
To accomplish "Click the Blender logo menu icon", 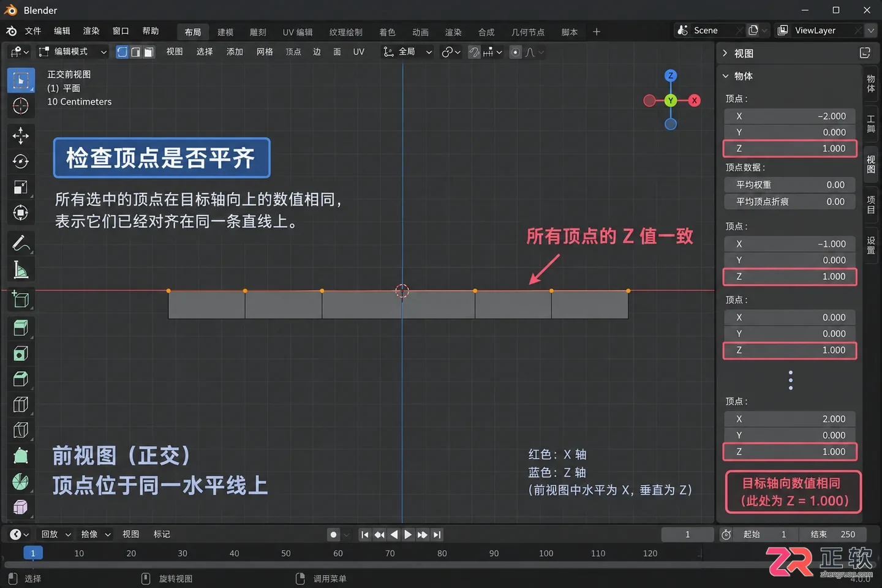I will pyautogui.click(x=12, y=31).
